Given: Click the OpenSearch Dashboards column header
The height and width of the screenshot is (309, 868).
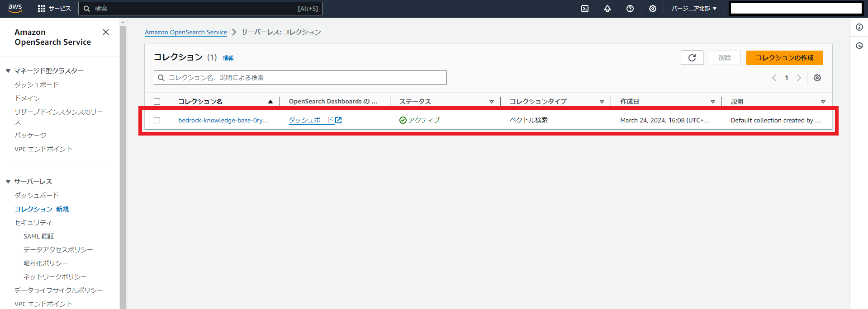Looking at the screenshot, I should click(333, 102).
